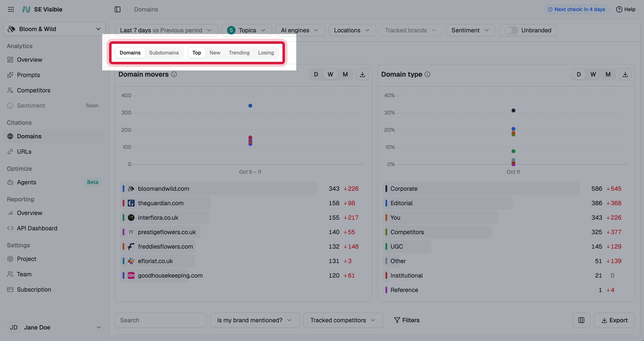Select D interval in Domain type
Screen dimensions: 644x341
(x=579, y=75)
